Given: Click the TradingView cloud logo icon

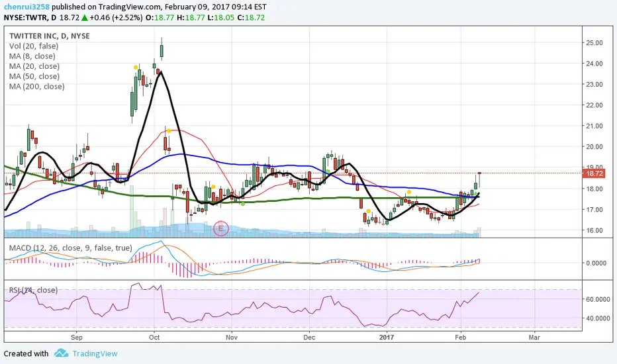Looking at the screenshot, I should pos(62,353).
